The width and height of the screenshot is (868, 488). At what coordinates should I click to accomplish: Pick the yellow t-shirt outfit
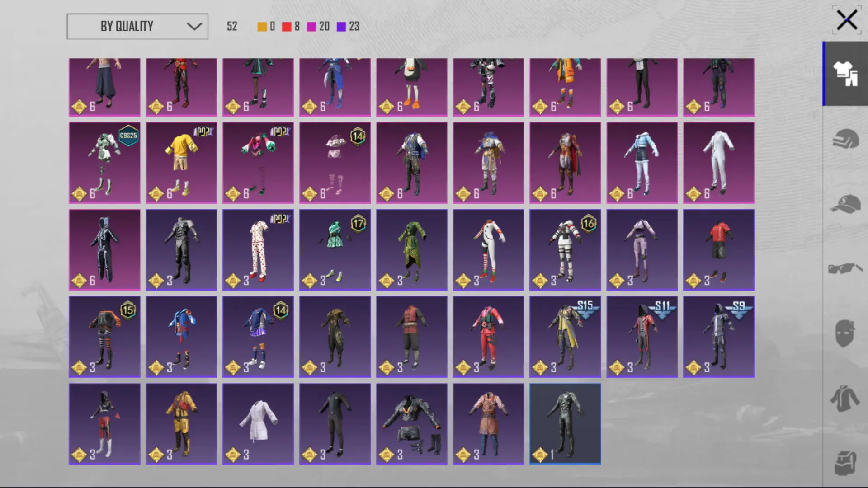pos(181,163)
